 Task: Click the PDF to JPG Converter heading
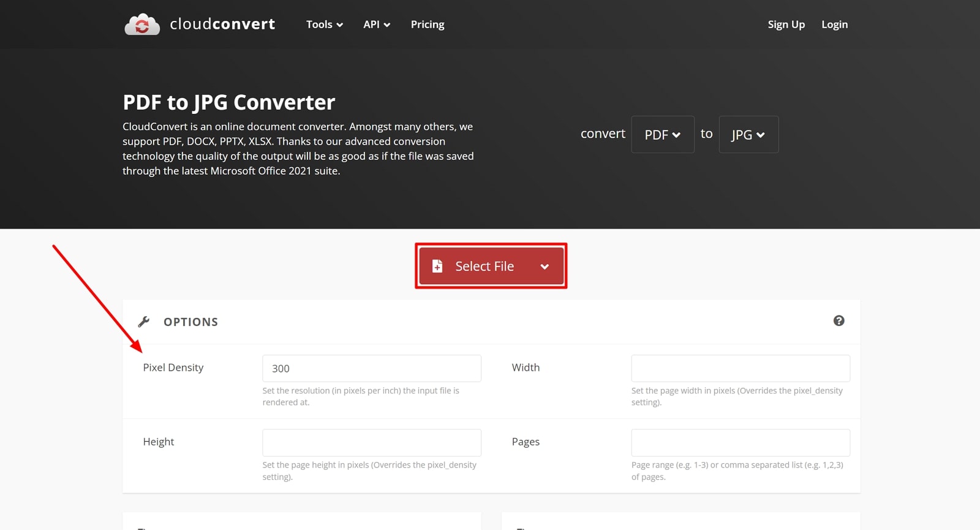(229, 102)
